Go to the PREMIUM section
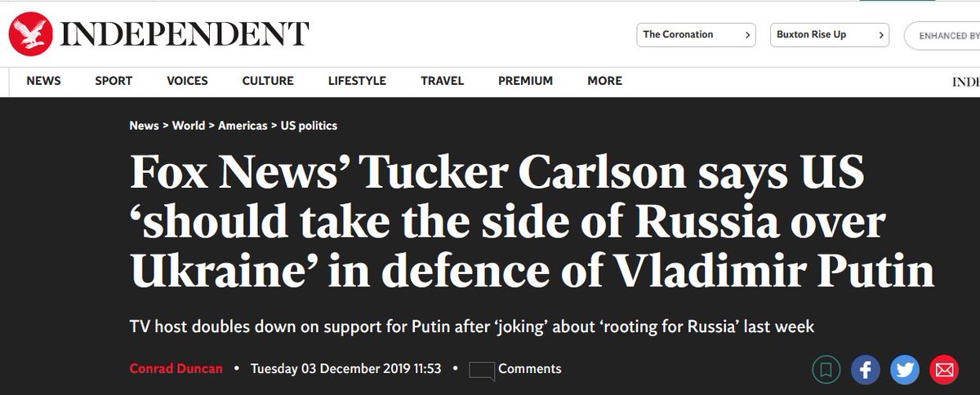 click(x=525, y=81)
